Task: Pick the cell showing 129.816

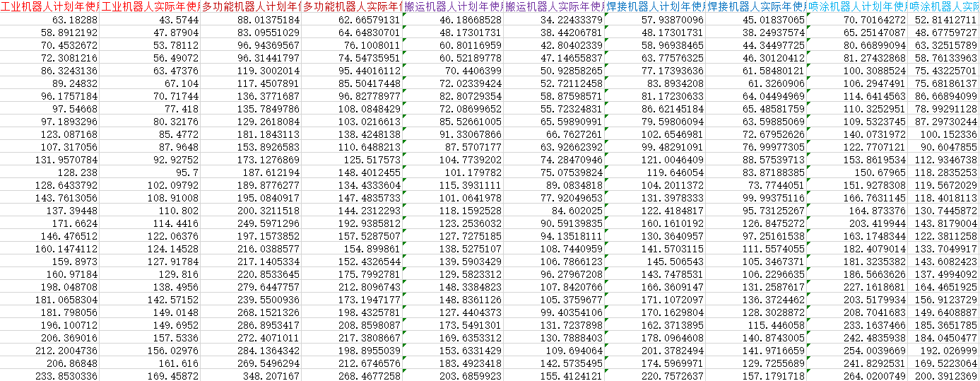Action: click(x=150, y=274)
